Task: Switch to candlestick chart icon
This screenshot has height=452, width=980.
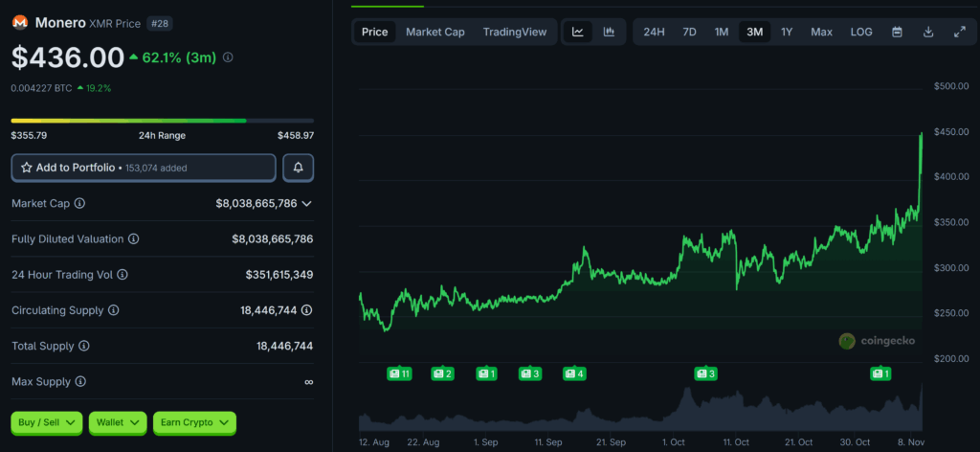Action: pos(609,32)
